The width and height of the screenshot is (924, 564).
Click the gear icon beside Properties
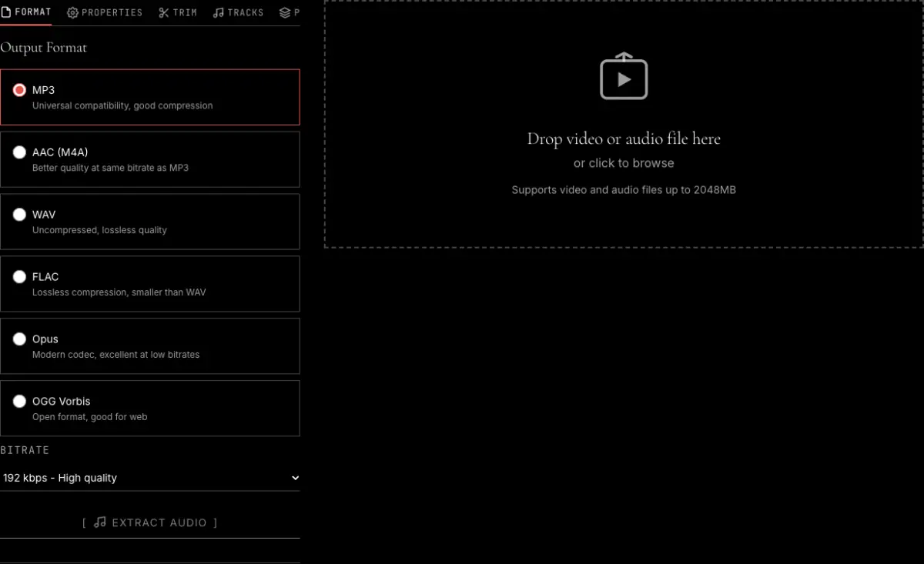(72, 12)
